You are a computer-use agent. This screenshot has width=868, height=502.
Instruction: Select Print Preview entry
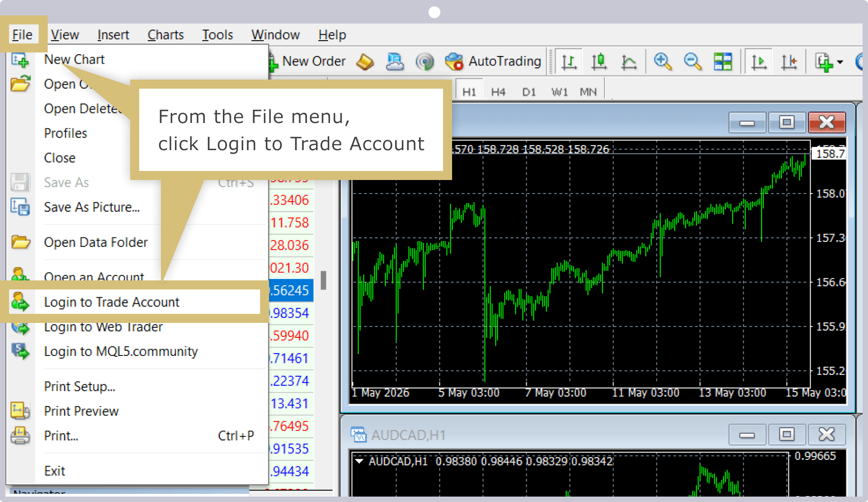81,411
